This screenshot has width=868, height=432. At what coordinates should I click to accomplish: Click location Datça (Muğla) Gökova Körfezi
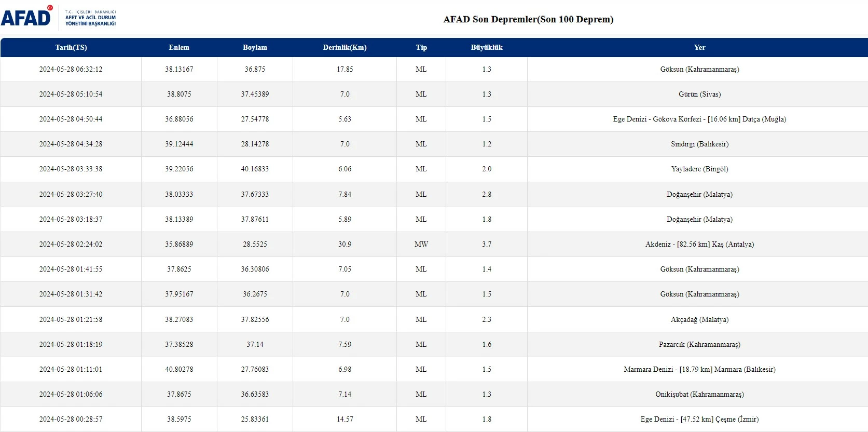coord(699,119)
